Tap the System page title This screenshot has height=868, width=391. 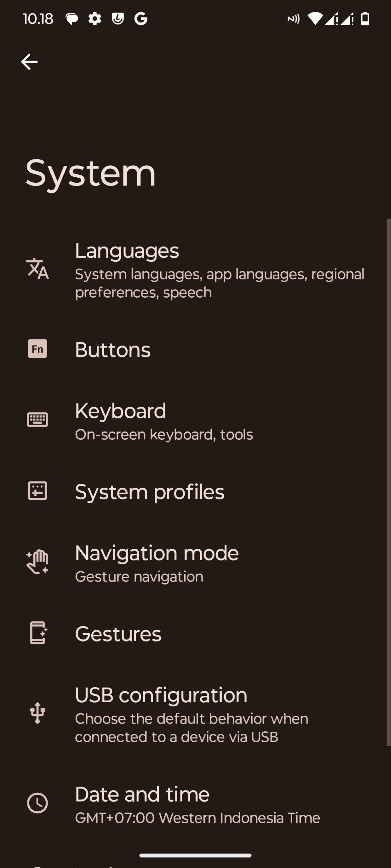click(x=91, y=173)
